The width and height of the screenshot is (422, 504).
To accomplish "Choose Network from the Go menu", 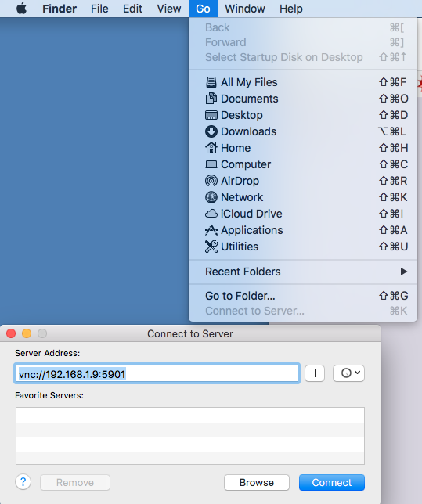I will coord(303,197).
